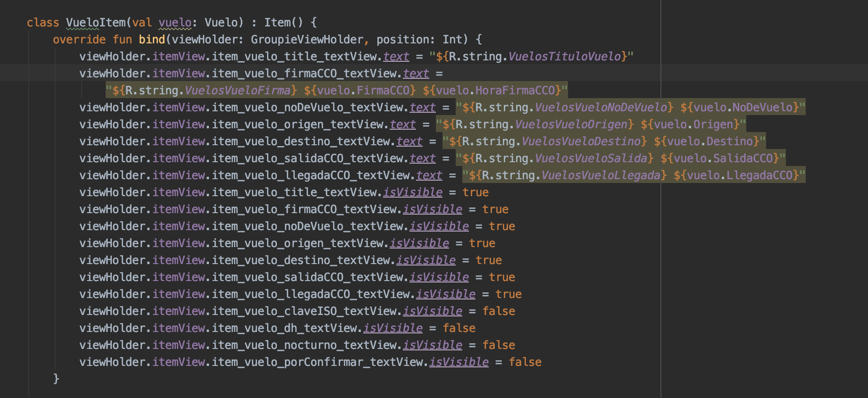Click false value for nocturno visibility

click(498, 345)
